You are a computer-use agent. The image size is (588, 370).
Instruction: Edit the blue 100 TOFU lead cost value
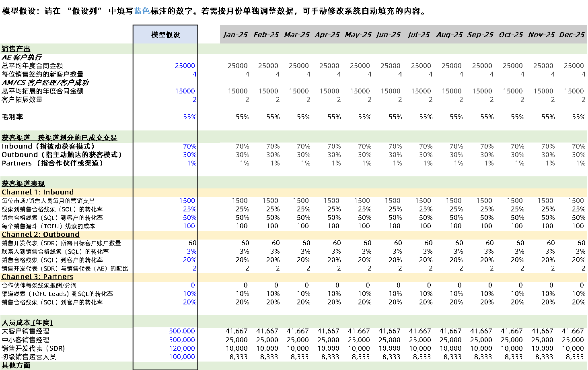coord(189,226)
